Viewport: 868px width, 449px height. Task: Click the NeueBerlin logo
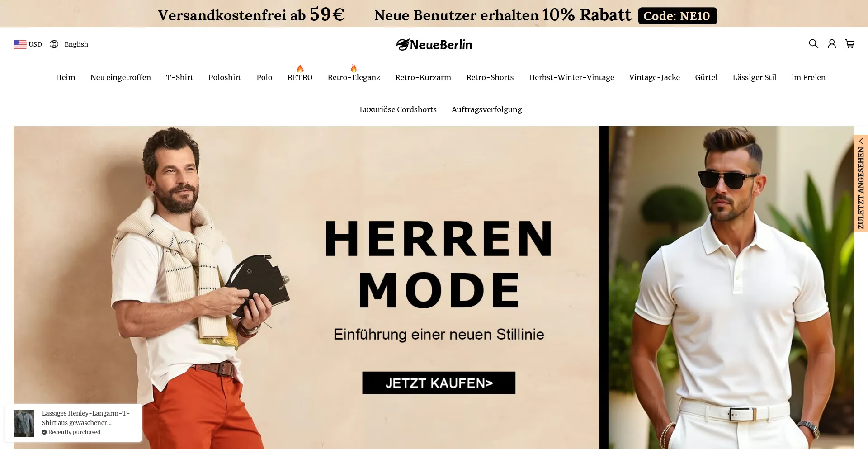point(434,44)
